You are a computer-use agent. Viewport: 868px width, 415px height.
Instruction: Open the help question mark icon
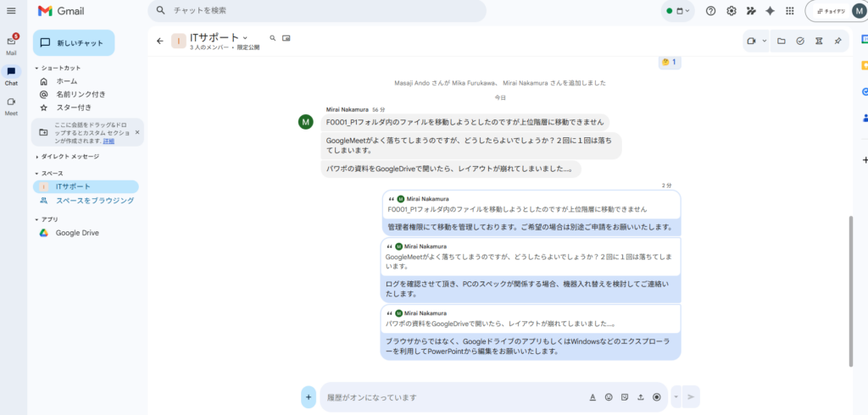point(711,10)
